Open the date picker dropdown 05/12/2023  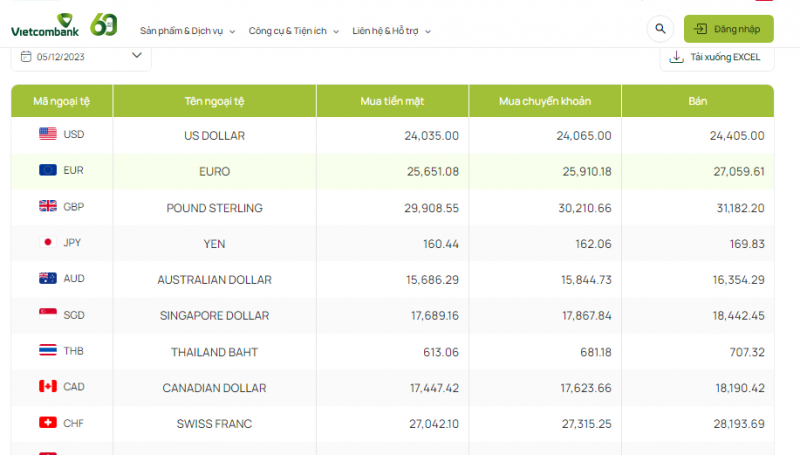[x=81, y=57]
